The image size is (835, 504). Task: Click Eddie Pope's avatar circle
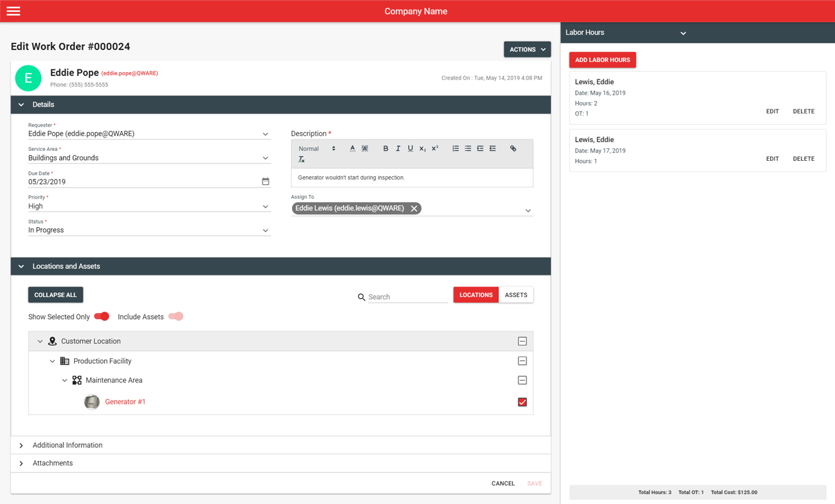pos(28,78)
